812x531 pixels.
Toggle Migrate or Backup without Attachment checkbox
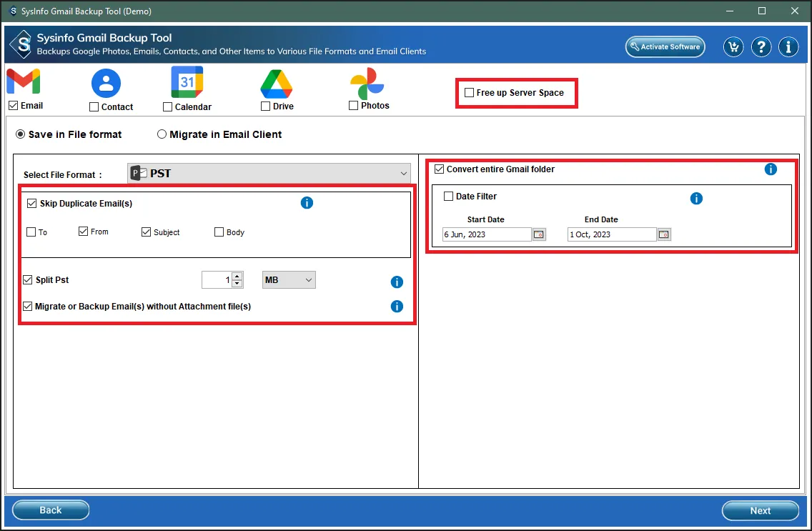(27, 307)
